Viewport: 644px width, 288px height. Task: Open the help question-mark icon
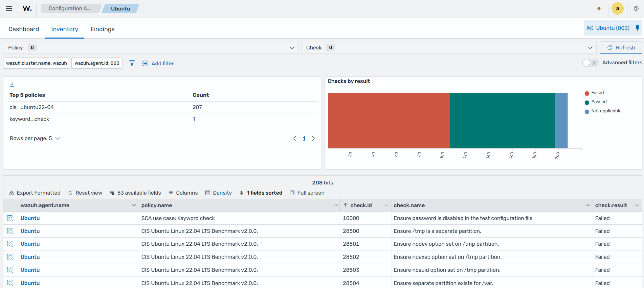tap(636, 8)
